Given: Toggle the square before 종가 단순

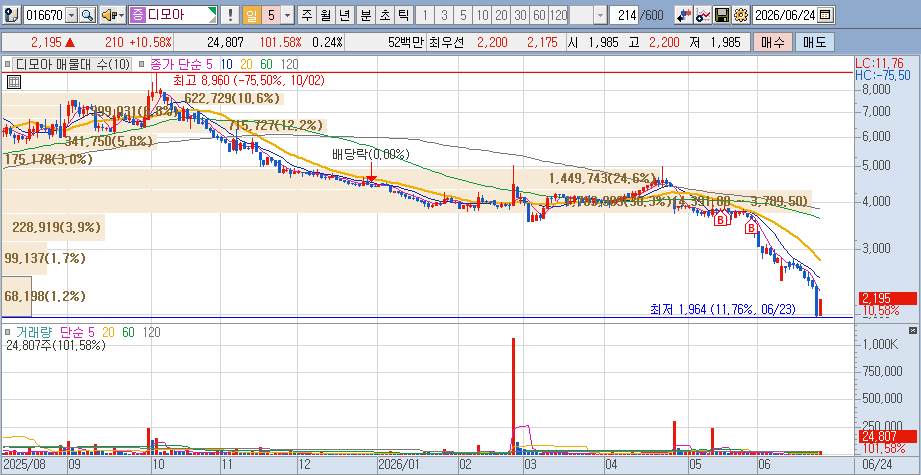Looking at the screenshot, I should pyautogui.click(x=143, y=64).
